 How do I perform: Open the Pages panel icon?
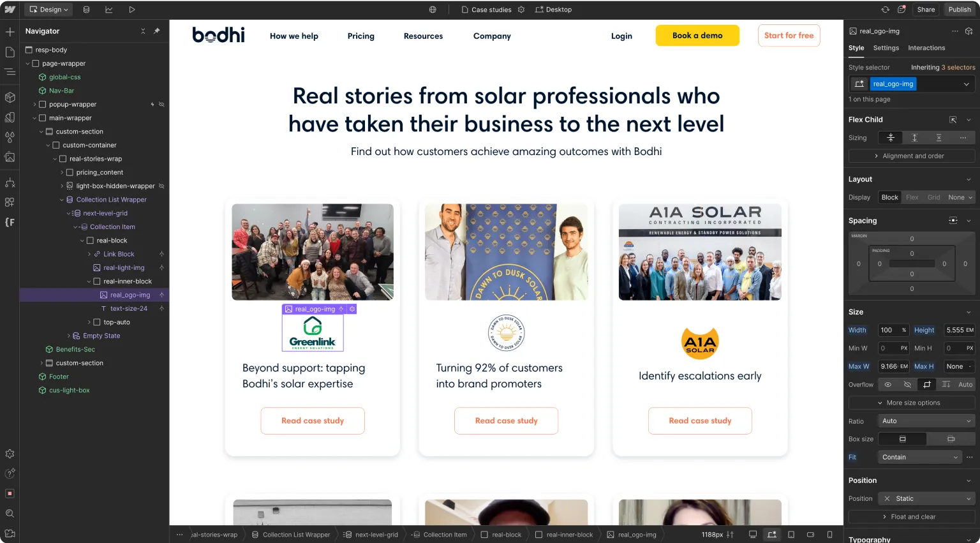[10, 52]
